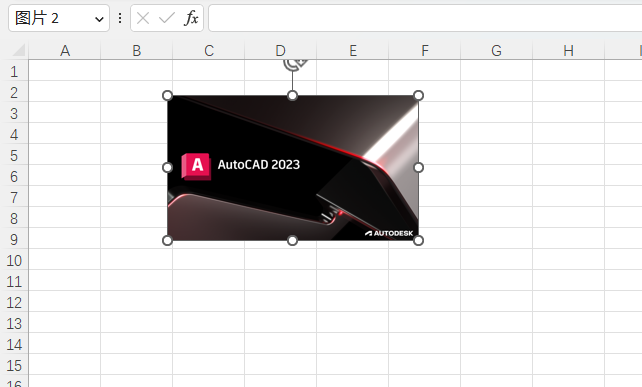
Task: Select column H header
Action: pos(568,51)
